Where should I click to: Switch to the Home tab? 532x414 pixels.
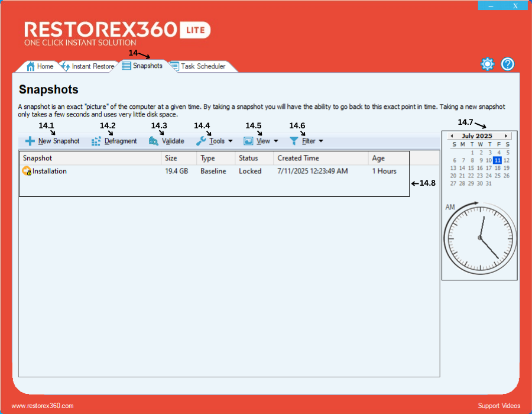click(40, 66)
